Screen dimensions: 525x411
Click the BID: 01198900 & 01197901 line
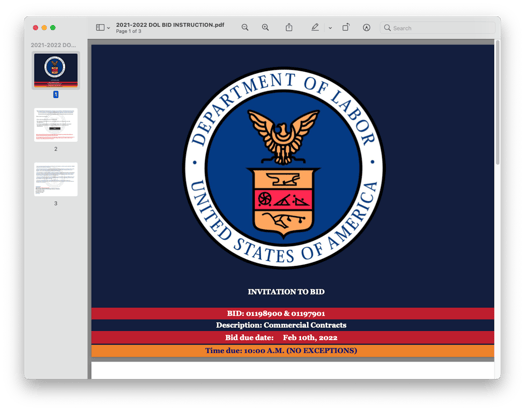click(276, 314)
